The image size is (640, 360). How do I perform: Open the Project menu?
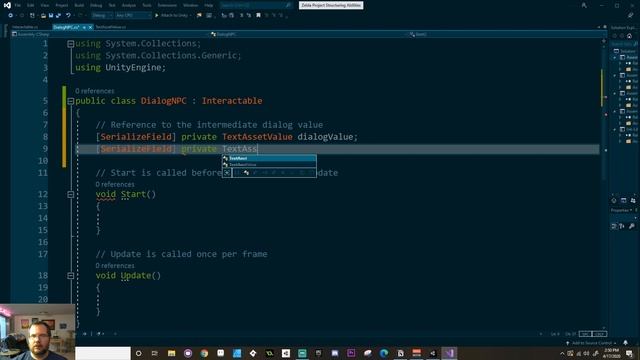tap(62, 5)
